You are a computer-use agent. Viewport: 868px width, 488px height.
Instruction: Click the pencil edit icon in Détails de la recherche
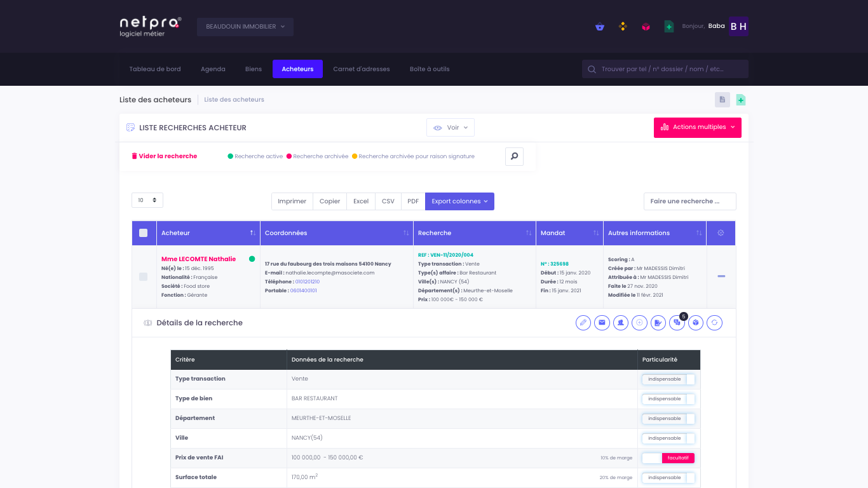[583, 323]
